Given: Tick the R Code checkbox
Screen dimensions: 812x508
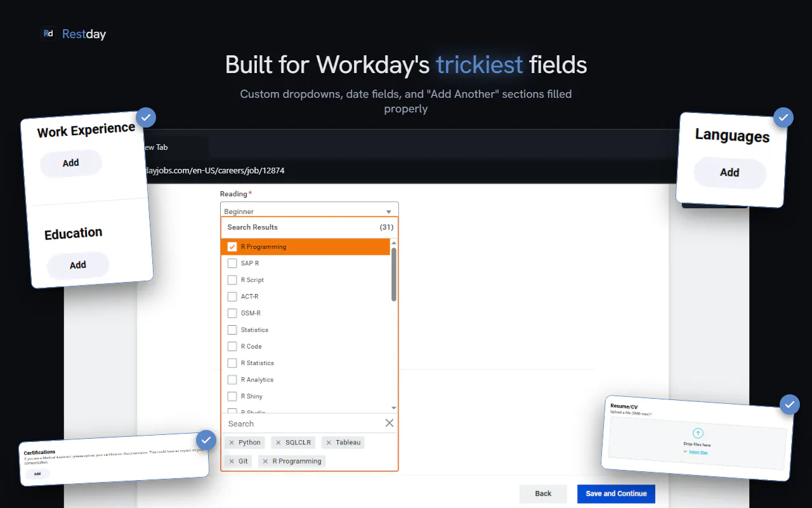Looking at the screenshot, I should (232, 346).
